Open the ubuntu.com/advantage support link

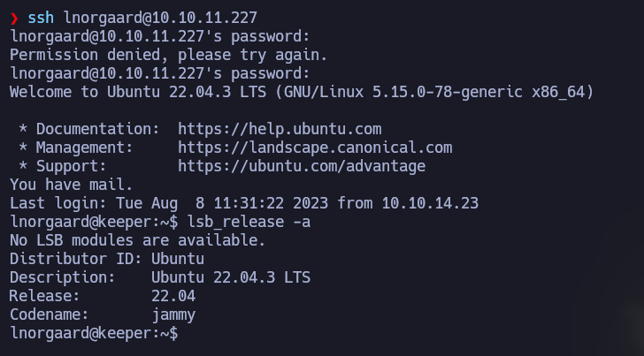pos(302,166)
